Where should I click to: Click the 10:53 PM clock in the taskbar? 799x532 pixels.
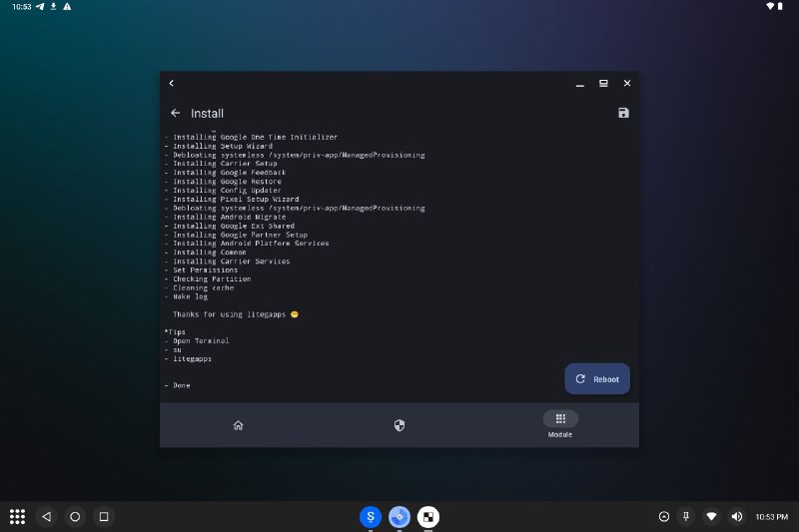tap(771, 517)
